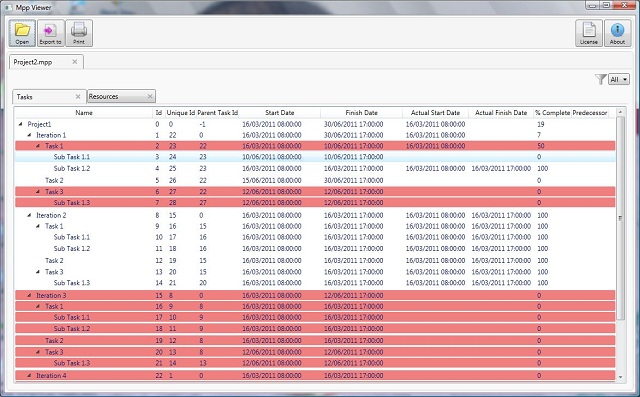Select Task 2 row with Id 19
640x397 pixels.
(315, 340)
